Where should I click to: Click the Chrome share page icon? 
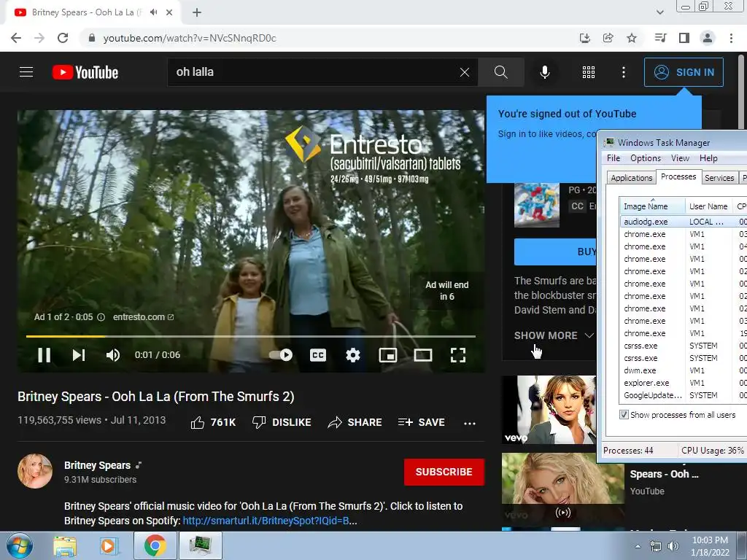click(x=608, y=38)
